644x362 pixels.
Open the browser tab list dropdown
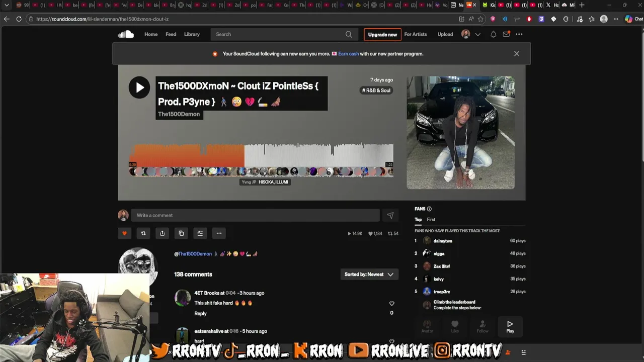click(x=7, y=5)
